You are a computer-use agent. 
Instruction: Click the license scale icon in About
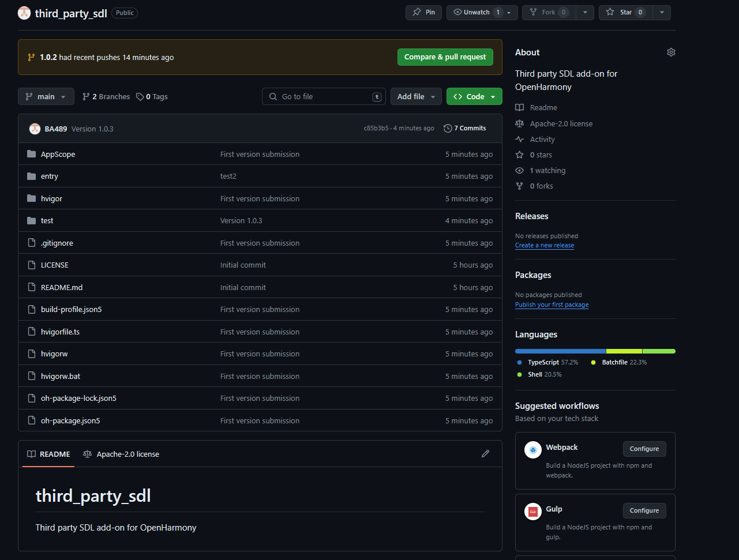(x=520, y=123)
